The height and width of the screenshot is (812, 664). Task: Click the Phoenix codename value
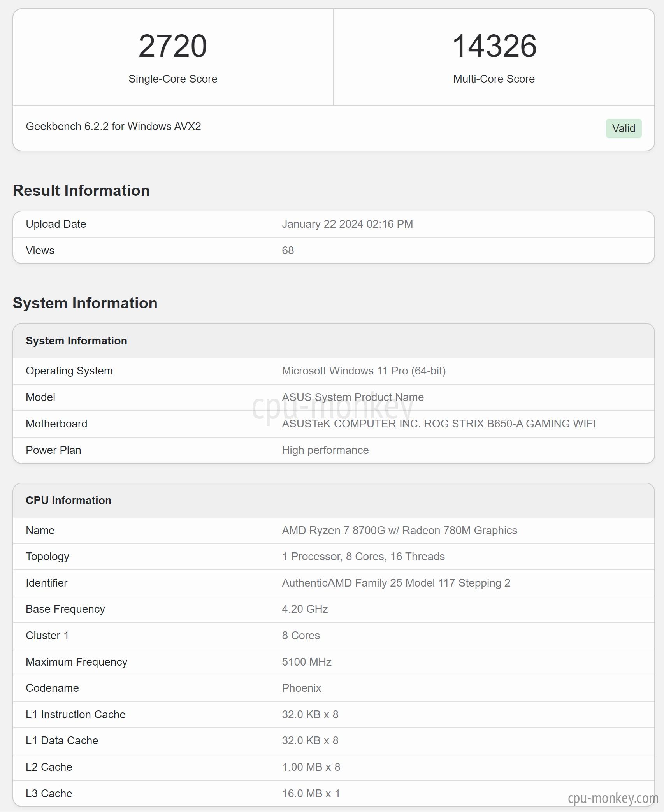tap(301, 688)
